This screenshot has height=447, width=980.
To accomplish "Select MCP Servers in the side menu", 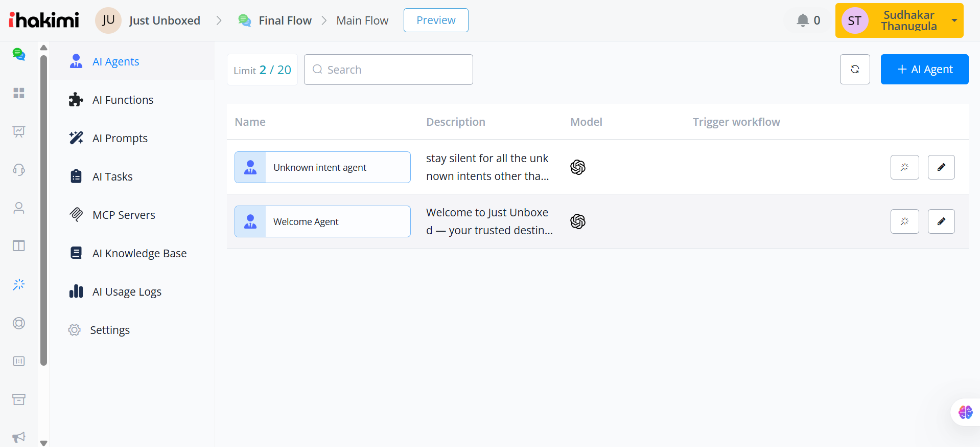I will point(132,215).
